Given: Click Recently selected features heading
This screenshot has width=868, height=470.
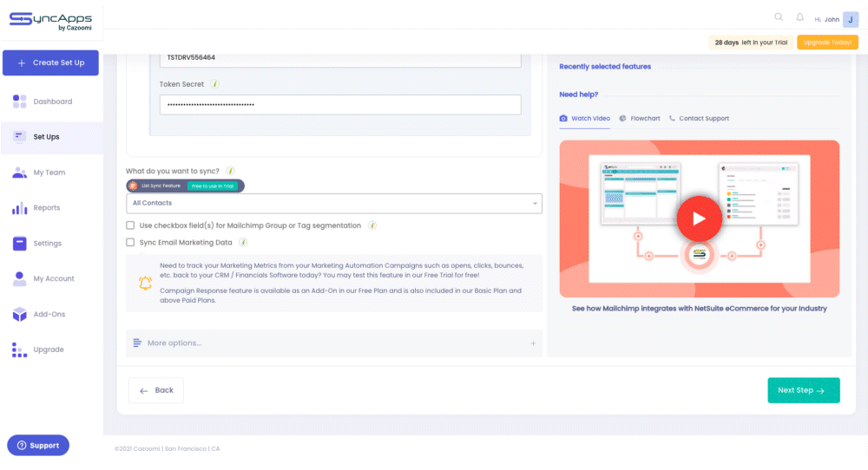Looking at the screenshot, I should click(605, 67).
